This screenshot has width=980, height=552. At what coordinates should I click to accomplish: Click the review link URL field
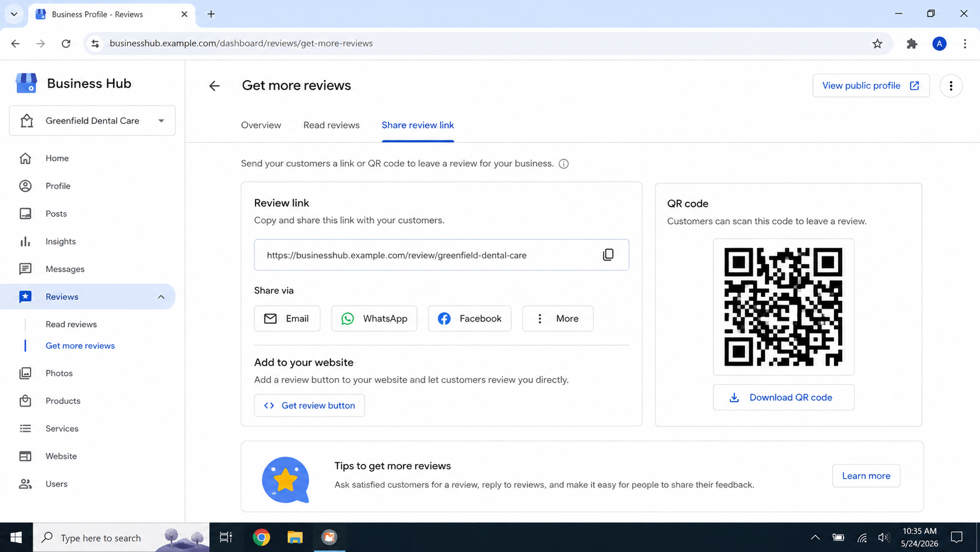441,255
